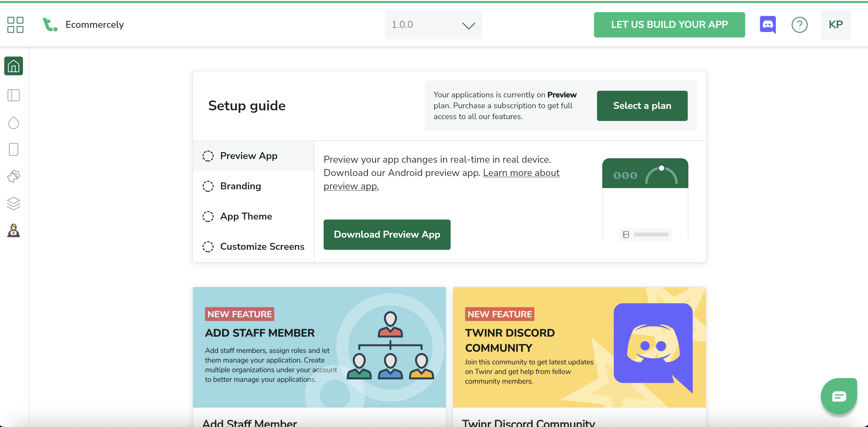Screen dimensions: 868x427
Task: Mark Branding step circle
Action: (x=208, y=186)
